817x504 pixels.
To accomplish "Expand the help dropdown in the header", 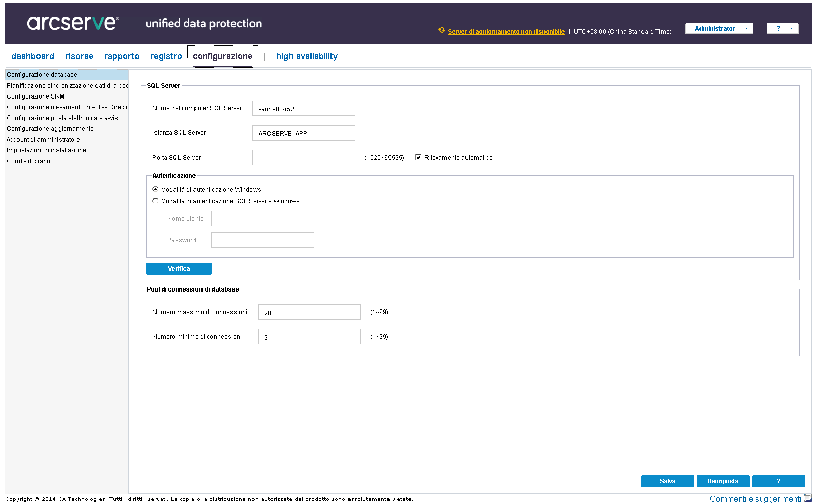I will pos(782,29).
